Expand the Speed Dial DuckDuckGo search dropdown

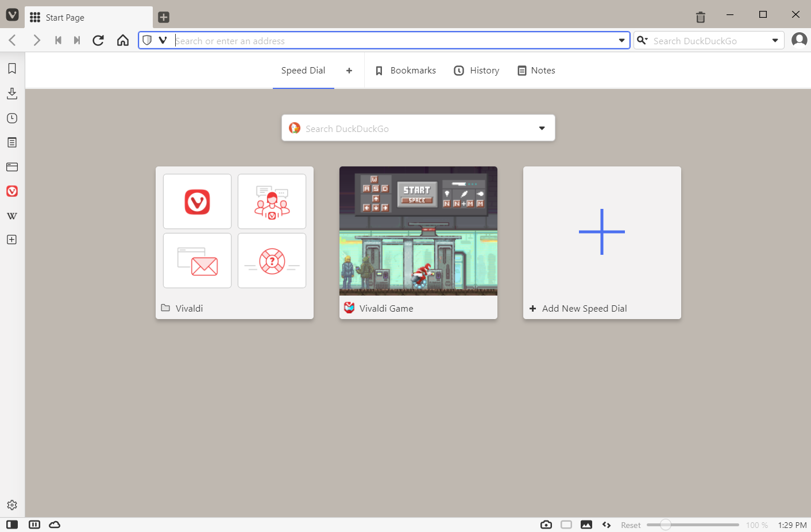coord(542,128)
